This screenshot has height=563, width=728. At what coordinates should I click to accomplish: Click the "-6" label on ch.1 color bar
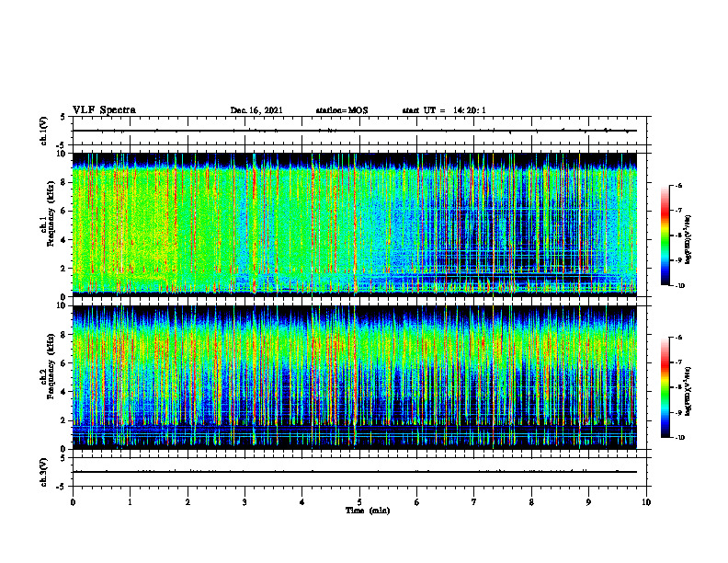coord(678,185)
